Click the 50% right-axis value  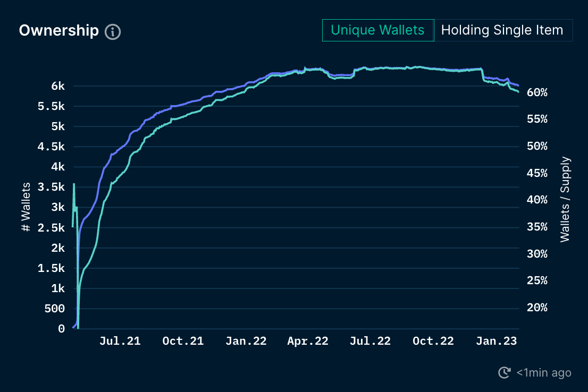(537, 146)
